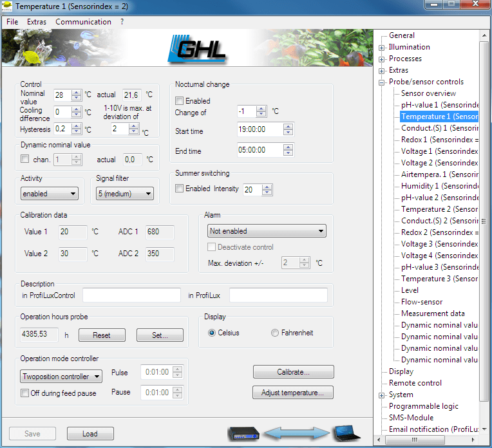This screenshot has width=492, height=448.
Task: Click the ProfiLux controller device icon
Action: (x=243, y=433)
